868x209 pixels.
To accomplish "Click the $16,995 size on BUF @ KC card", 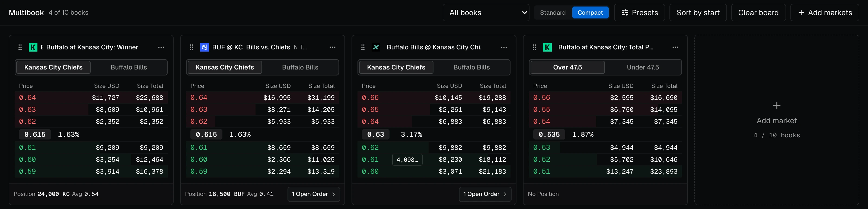I will pos(277,97).
